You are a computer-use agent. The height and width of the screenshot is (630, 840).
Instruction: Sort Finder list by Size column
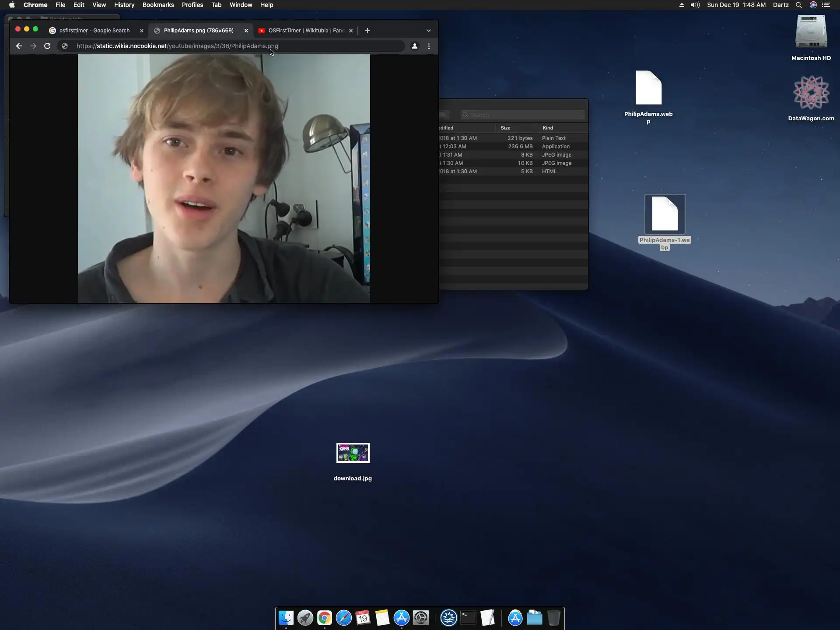pyautogui.click(x=506, y=128)
